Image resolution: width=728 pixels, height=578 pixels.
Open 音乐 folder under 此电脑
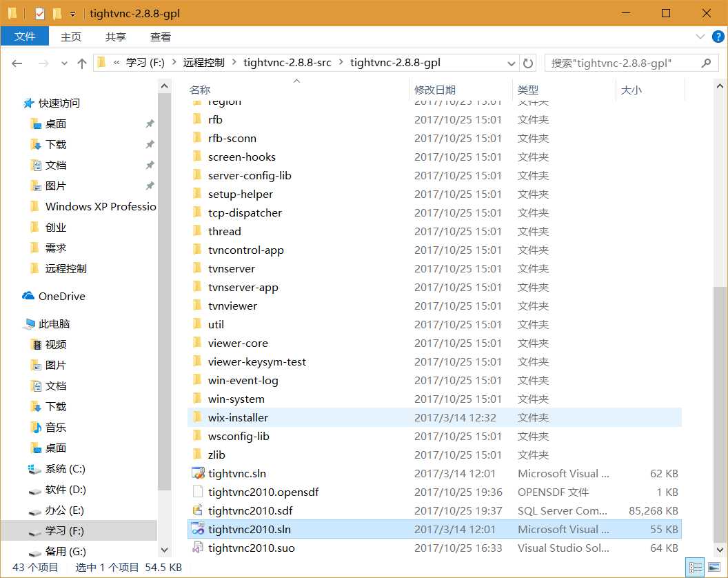(48, 427)
